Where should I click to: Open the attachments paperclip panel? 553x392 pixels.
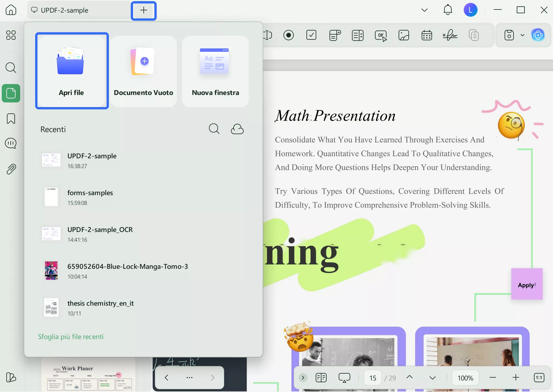click(x=11, y=169)
